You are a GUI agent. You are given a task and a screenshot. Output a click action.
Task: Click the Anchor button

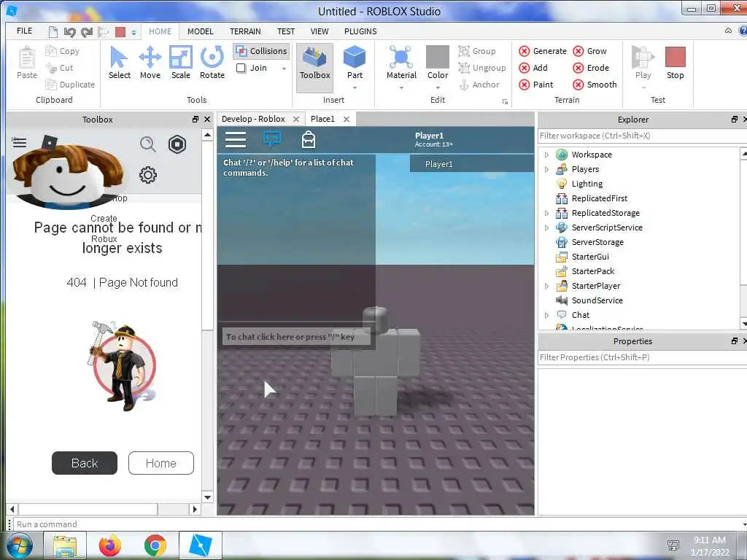(x=479, y=85)
